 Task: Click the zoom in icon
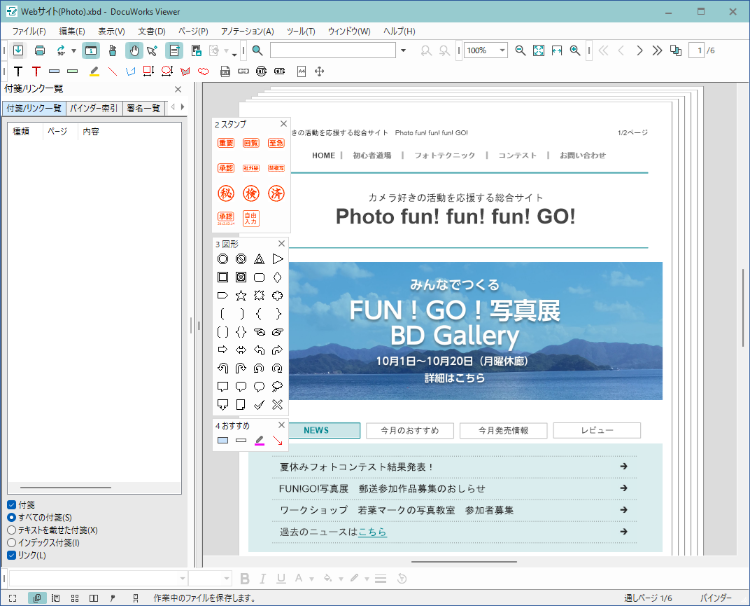click(574, 50)
